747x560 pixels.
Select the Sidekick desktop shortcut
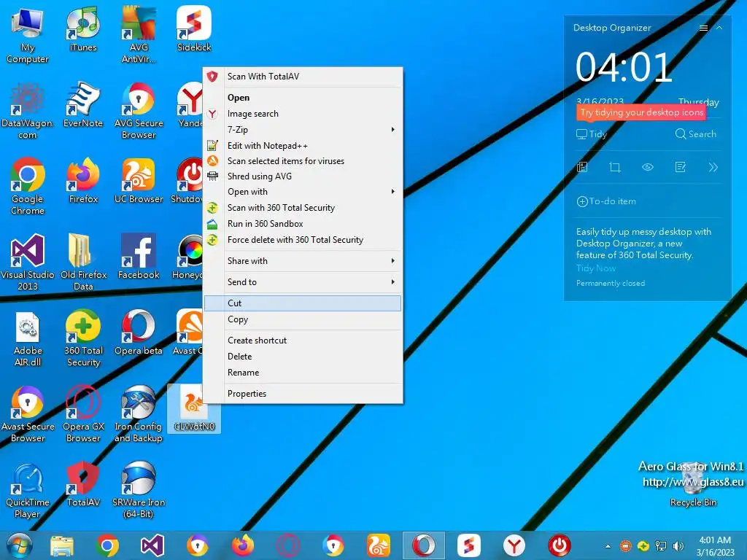click(x=194, y=29)
